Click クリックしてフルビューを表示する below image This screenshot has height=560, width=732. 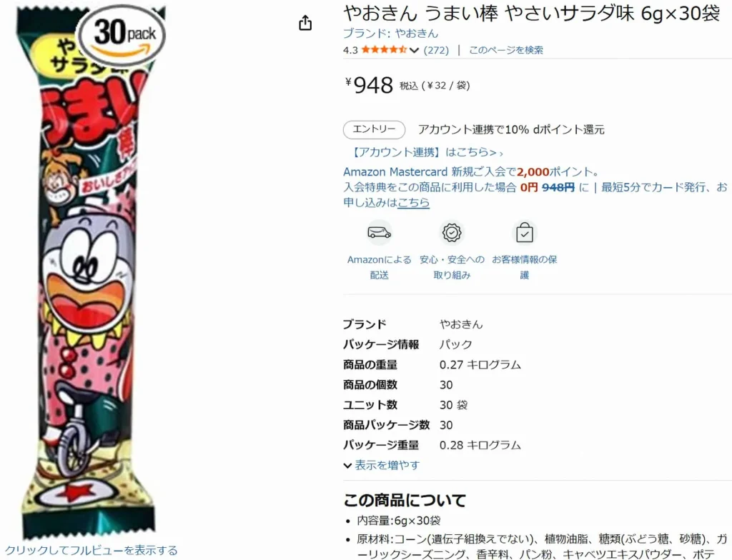[x=91, y=550]
